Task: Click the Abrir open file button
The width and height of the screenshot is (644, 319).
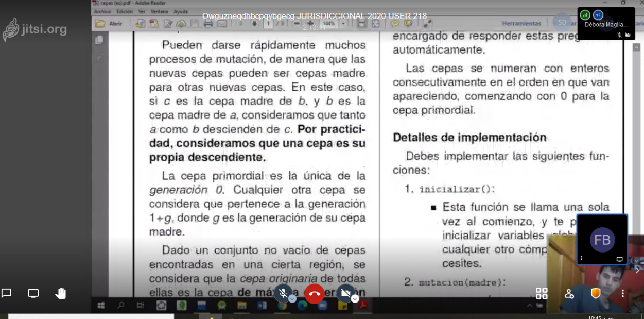Action: pyautogui.click(x=109, y=23)
